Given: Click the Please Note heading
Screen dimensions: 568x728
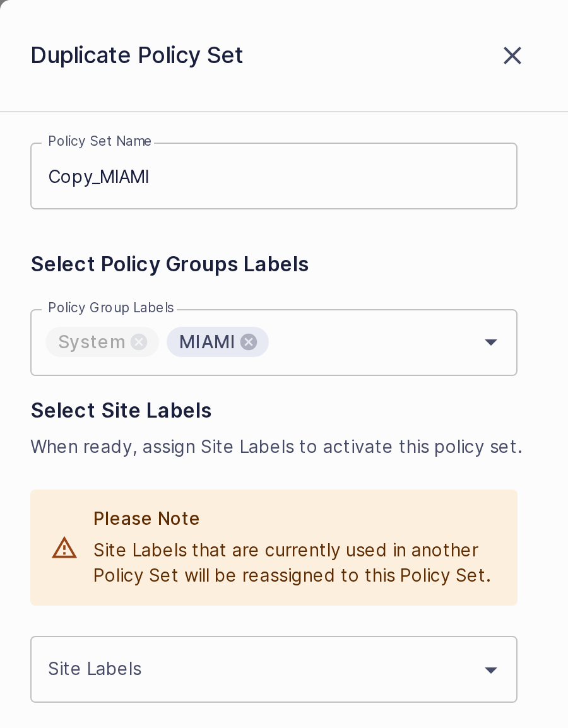Looking at the screenshot, I should tap(146, 519).
